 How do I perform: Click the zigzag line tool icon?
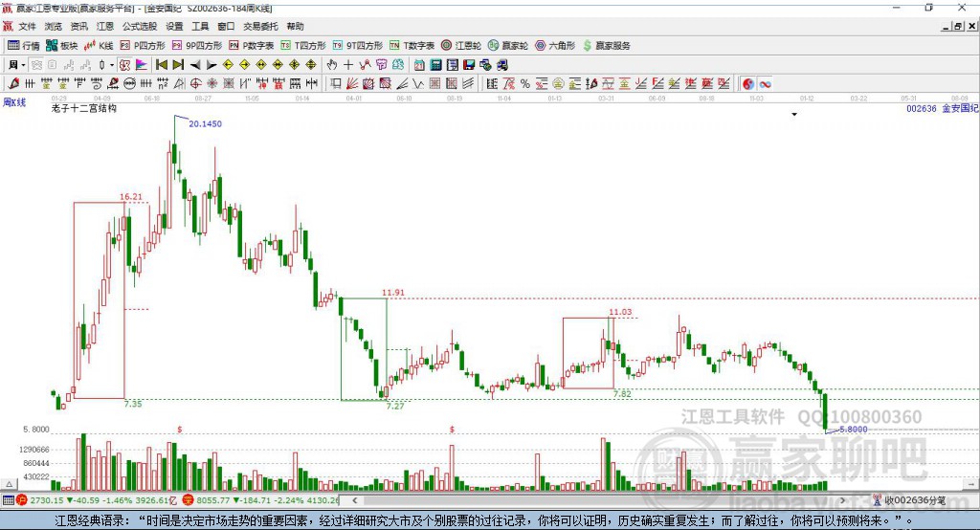click(365, 65)
